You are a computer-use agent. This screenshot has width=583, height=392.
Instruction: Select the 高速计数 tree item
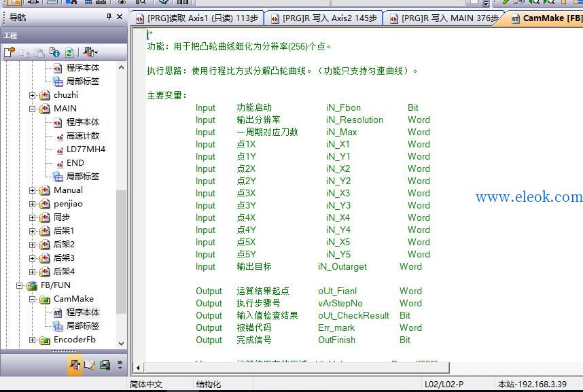click(82, 136)
